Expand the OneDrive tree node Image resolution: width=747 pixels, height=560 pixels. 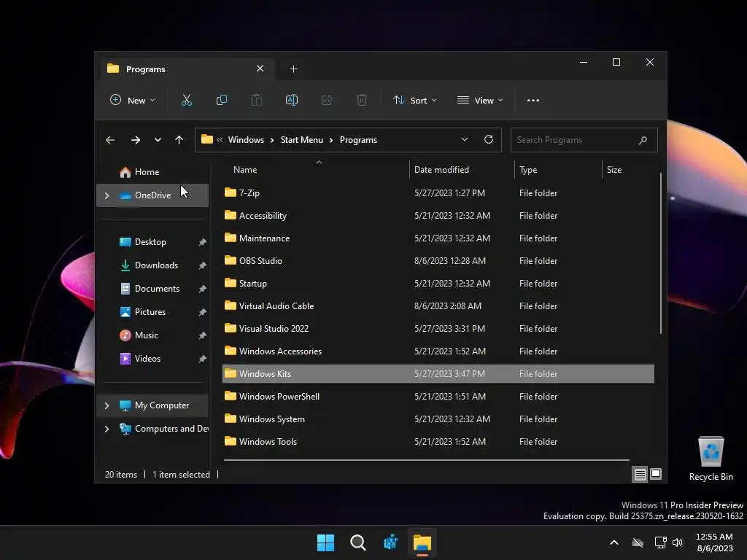107,195
